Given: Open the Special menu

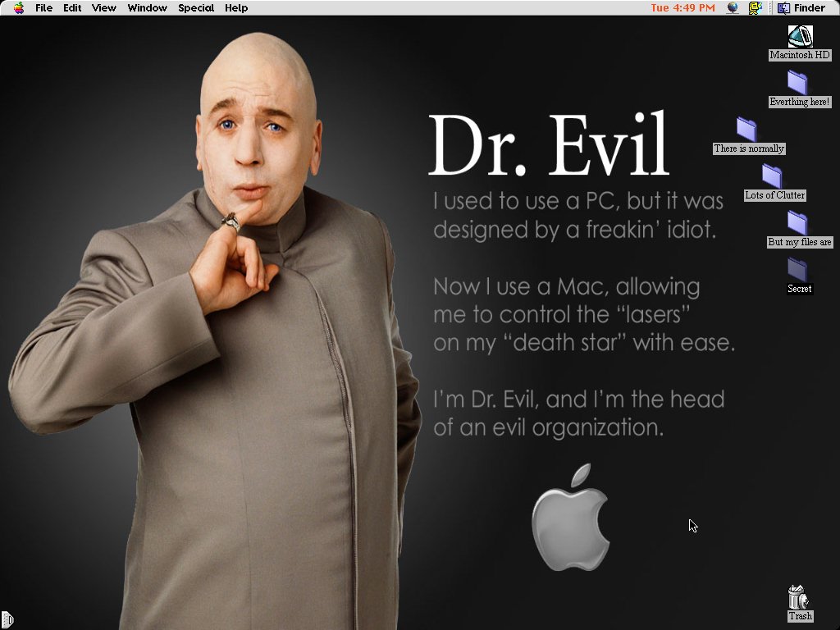Looking at the screenshot, I should 196,7.
